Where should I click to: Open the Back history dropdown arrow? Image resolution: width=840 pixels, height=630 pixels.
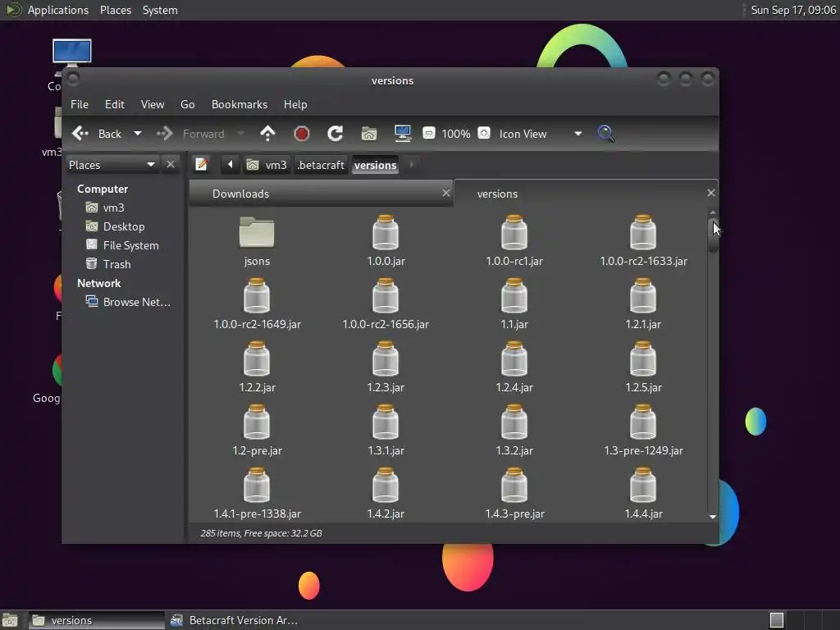[138, 134]
